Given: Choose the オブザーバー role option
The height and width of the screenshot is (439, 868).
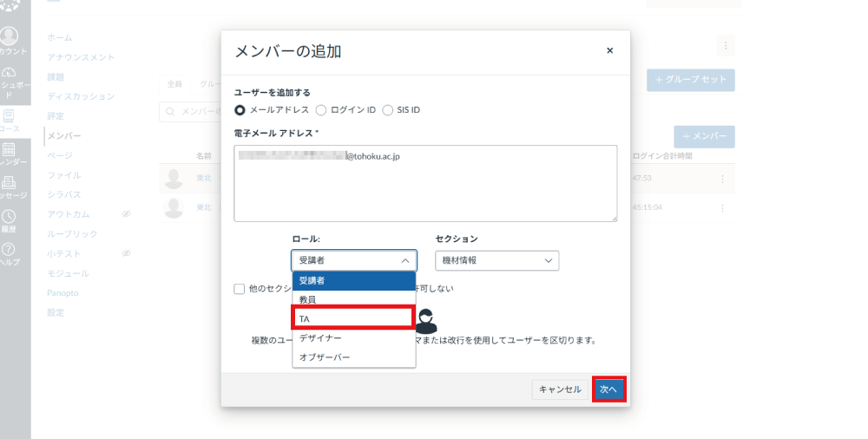Looking at the screenshot, I should [x=354, y=357].
